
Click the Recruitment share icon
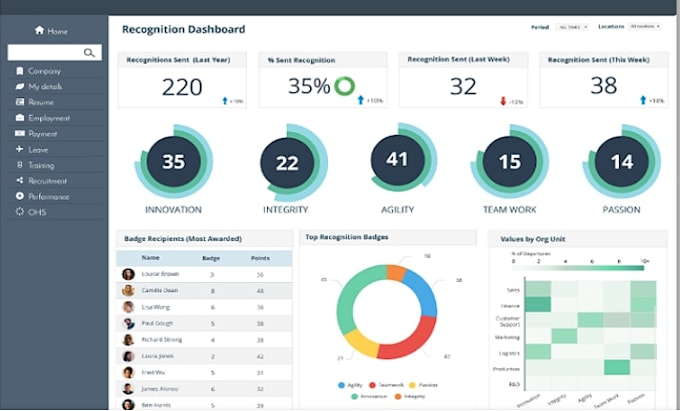click(19, 181)
